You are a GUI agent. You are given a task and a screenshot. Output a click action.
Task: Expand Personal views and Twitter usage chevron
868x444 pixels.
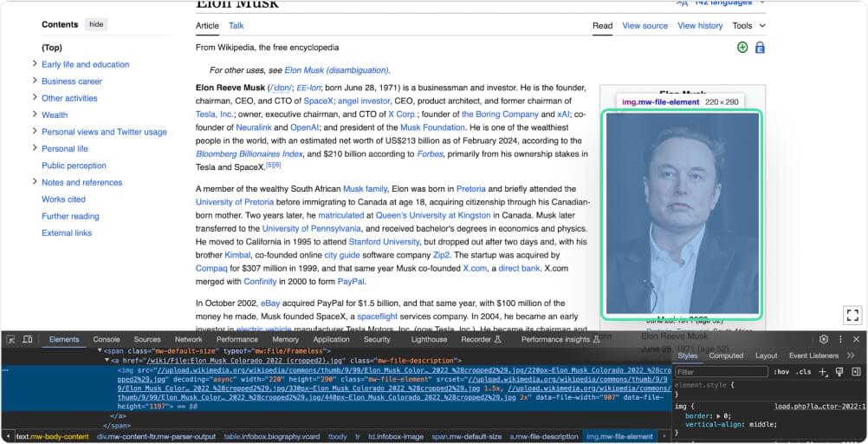(35, 131)
